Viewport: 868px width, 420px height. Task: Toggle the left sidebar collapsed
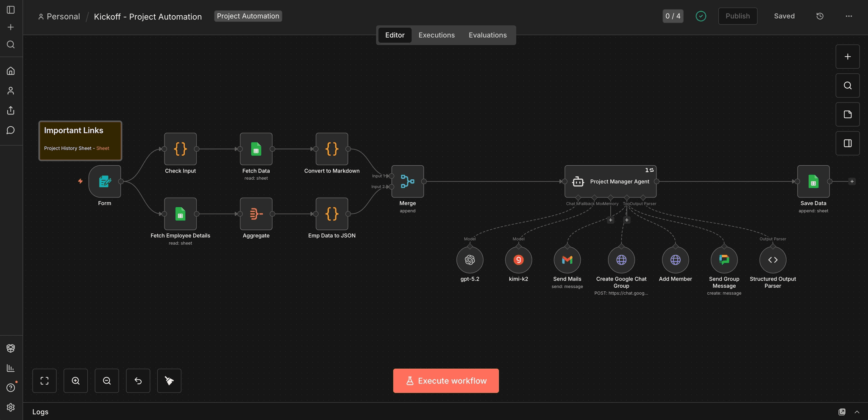click(x=11, y=9)
